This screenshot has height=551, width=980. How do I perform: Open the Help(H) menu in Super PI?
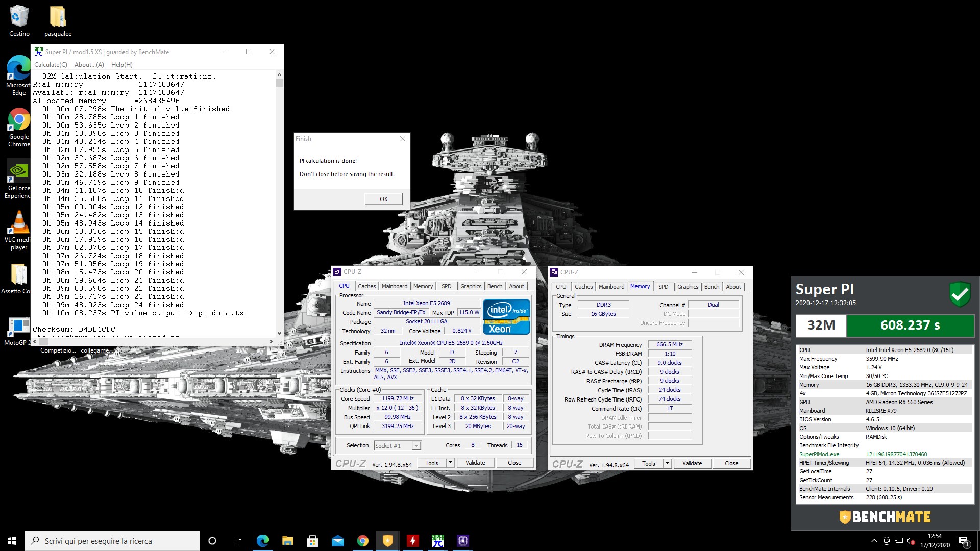point(121,65)
